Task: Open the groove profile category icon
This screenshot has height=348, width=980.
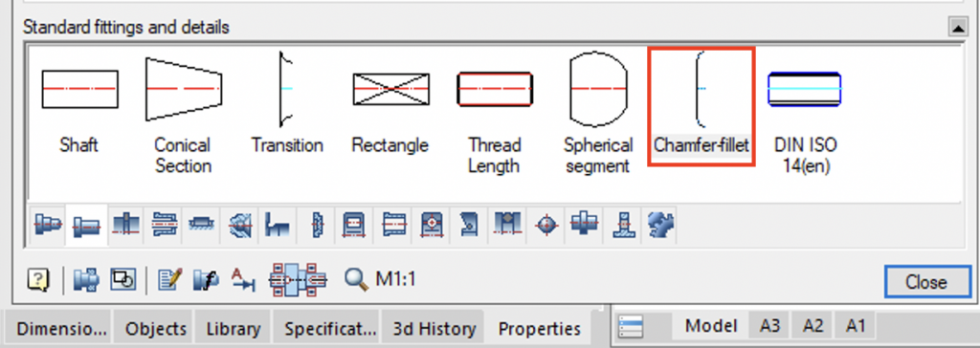Action: click(x=277, y=224)
